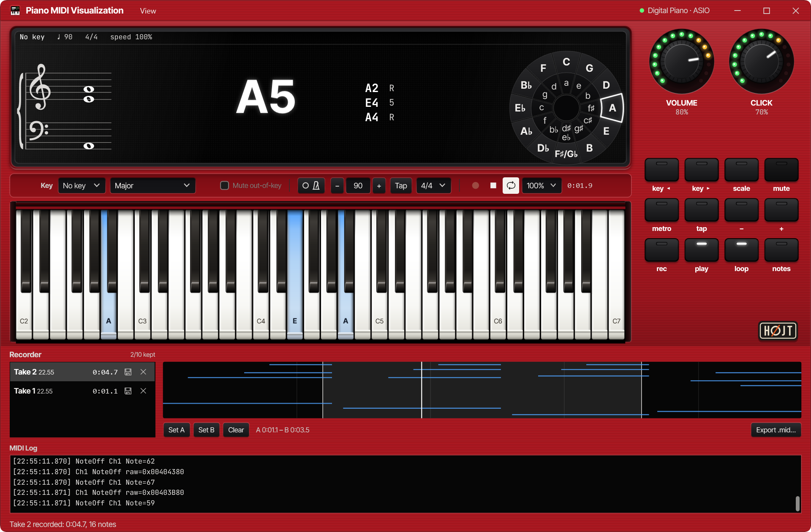This screenshot has height=532, width=811.
Task: Open the 4/4 time signature dropdown
Action: pyautogui.click(x=433, y=186)
